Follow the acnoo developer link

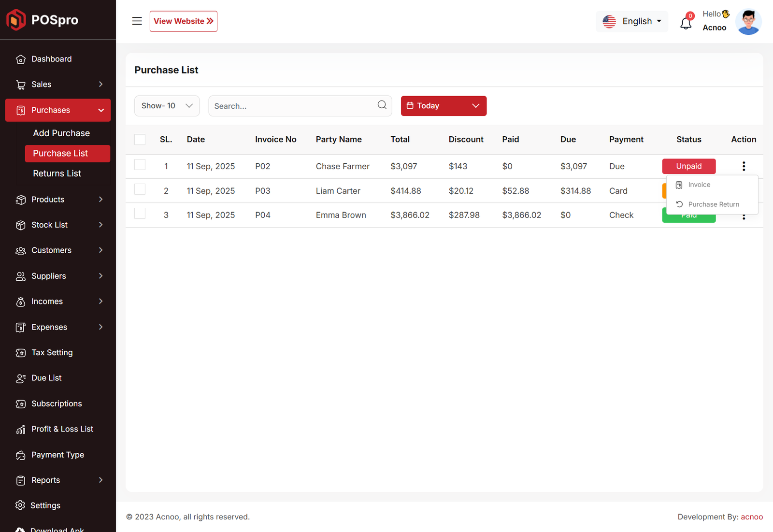(x=752, y=517)
